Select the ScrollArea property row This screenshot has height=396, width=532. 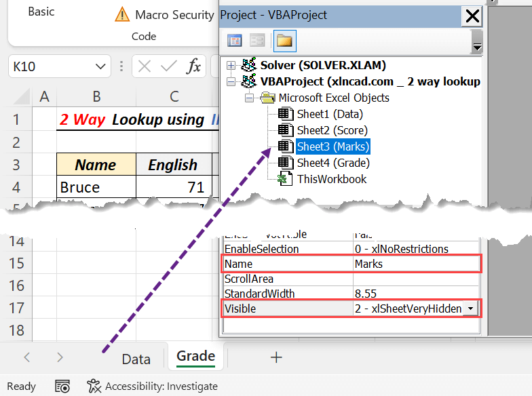[x=351, y=279]
